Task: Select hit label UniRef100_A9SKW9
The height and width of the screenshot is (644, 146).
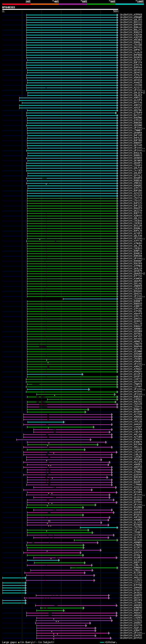Action: [x=131, y=354]
